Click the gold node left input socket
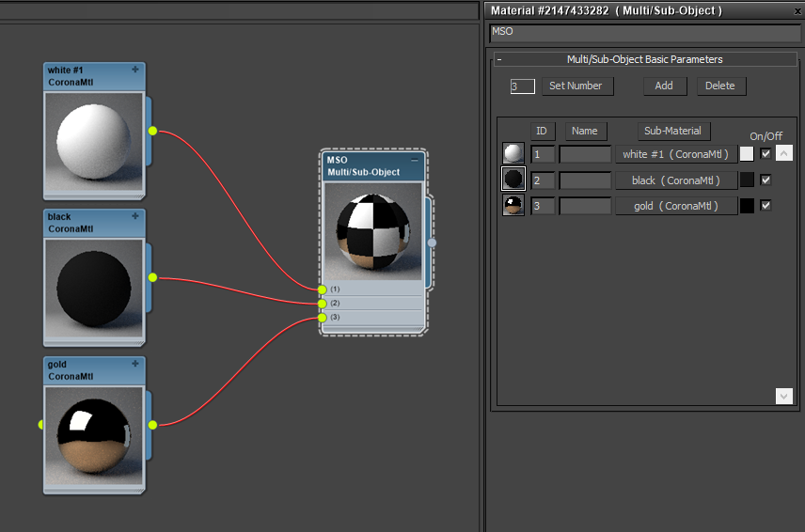 41,425
